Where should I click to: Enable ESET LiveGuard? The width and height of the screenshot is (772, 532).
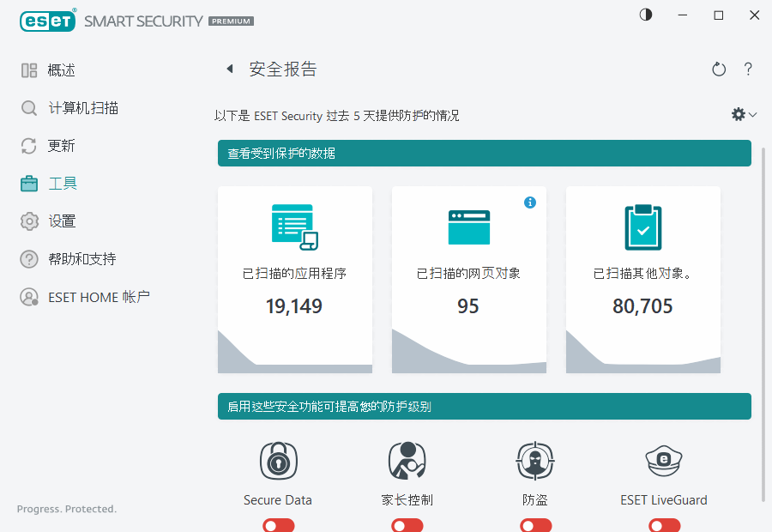click(x=664, y=524)
